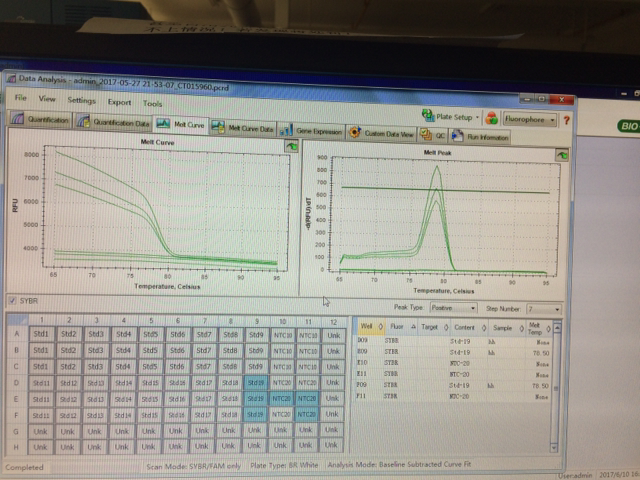Click the Custom Data View gear icon
The height and width of the screenshot is (480, 640).
pyautogui.click(x=355, y=132)
